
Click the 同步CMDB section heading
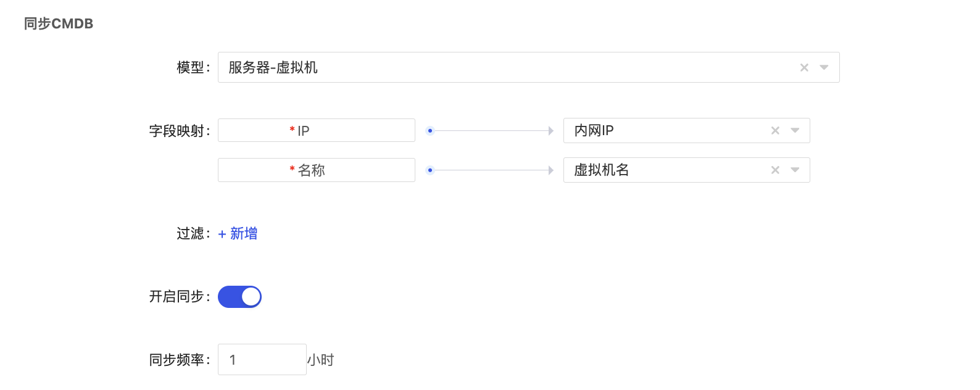(59, 24)
